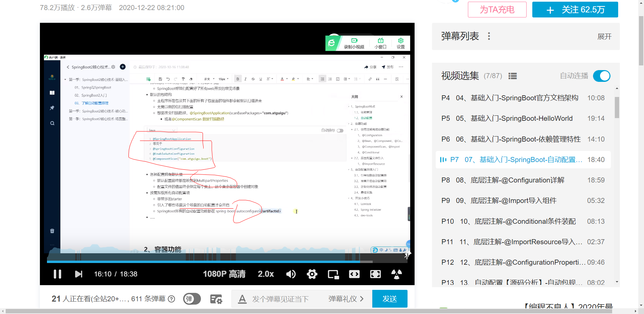
Task: Click bulleted list icon in recorded editor
Action: [x=322, y=79]
